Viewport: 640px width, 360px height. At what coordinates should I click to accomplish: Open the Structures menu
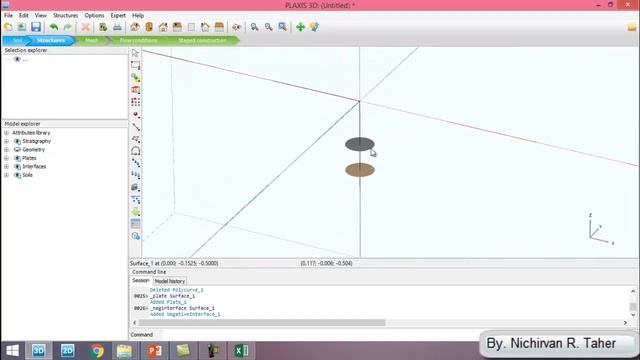click(x=65, y=15)
